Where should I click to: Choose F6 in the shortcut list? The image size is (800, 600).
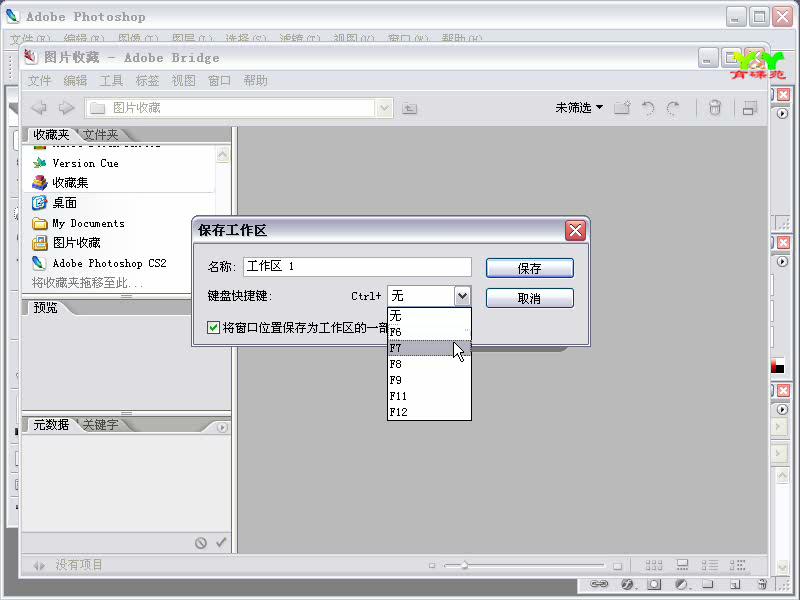click(x=429, y=332)
